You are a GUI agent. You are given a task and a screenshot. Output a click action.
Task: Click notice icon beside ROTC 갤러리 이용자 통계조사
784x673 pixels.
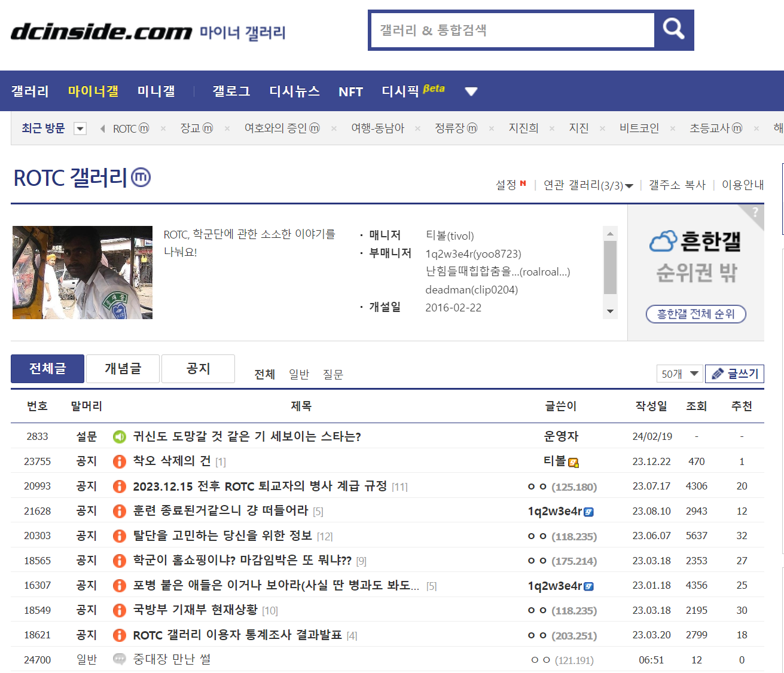120,635
